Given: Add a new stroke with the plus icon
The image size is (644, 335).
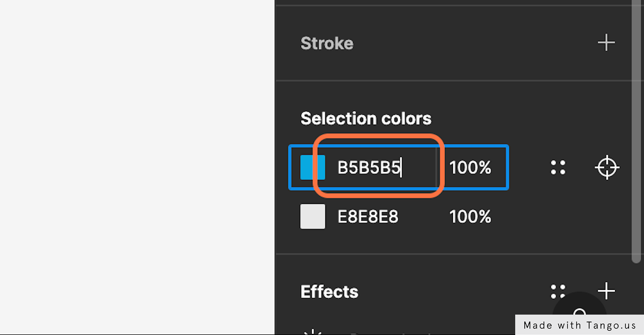Looking at the screenshot, I should tap(606, 43).
